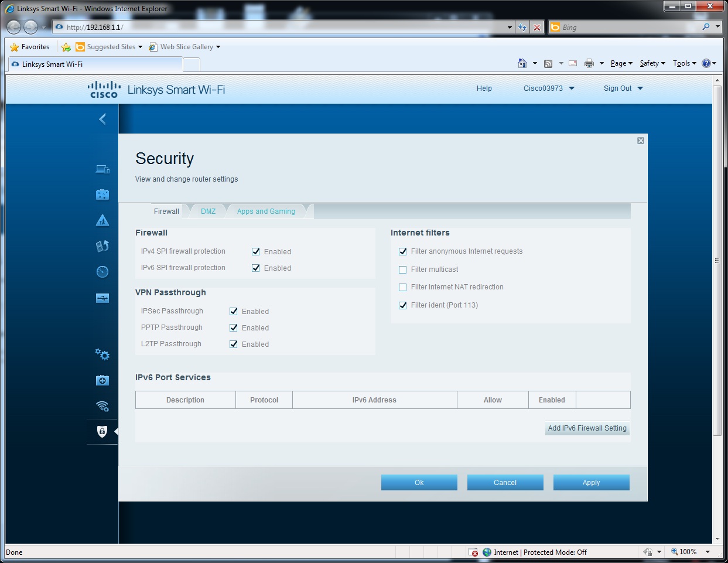Open the Connectivity gears icon
This screenshot has height=563, width=728.
click(102, 354)
